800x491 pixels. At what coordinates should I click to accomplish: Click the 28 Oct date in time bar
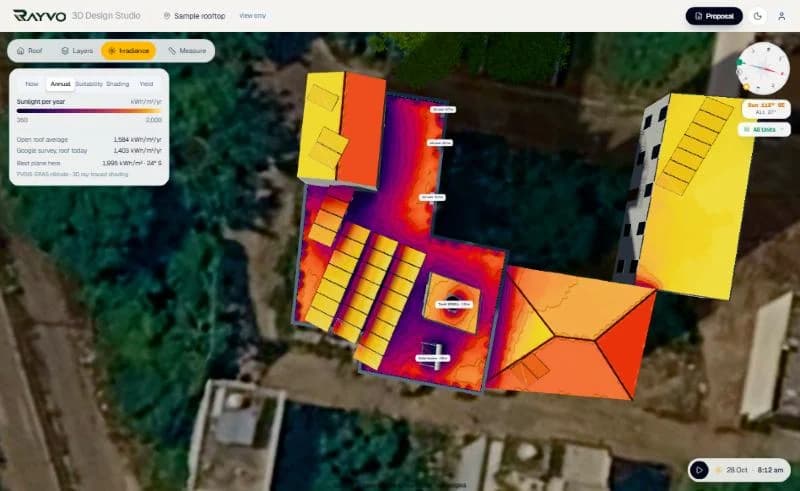(x=737, y=470)
